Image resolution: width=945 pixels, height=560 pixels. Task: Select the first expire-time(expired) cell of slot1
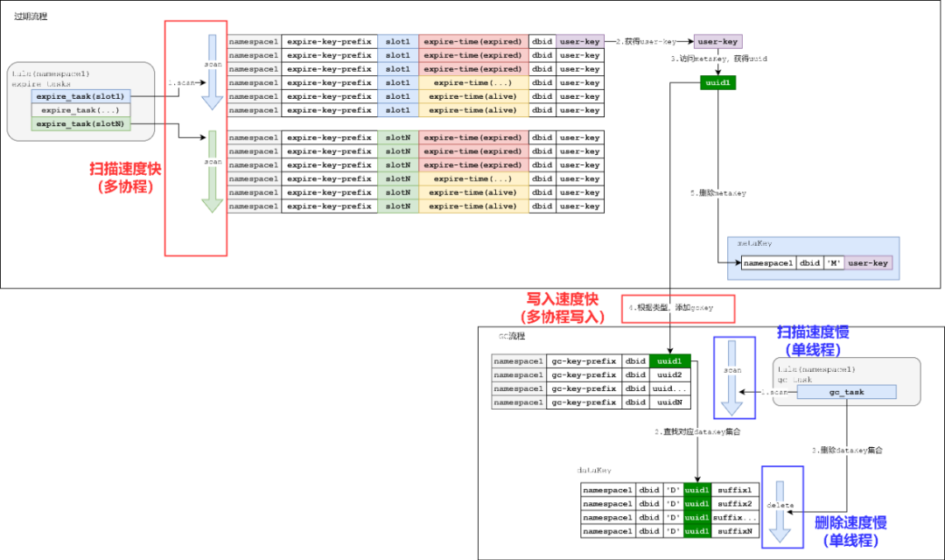(473, 42)
